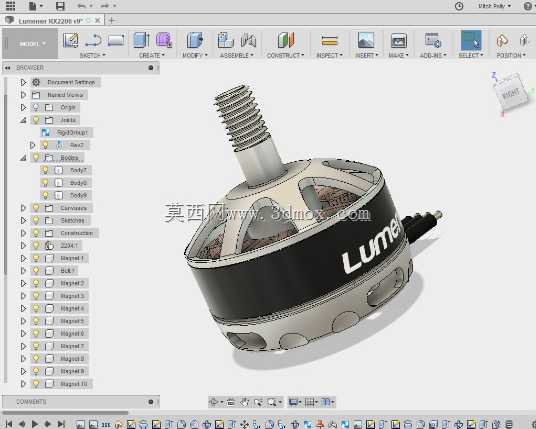Toggle visibility bulb of Joints folder
The height and width of the screenshot is (429, 536).
click(x=36, y=120)
